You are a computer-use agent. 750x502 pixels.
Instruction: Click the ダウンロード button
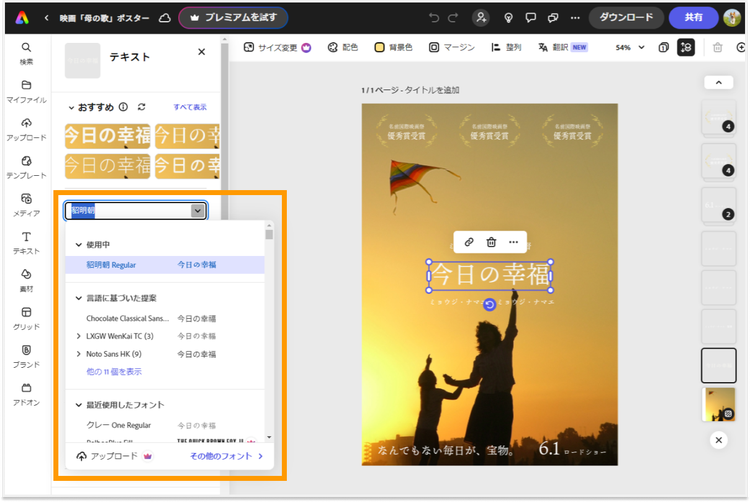pyautogui.click(x=626, y=18)
